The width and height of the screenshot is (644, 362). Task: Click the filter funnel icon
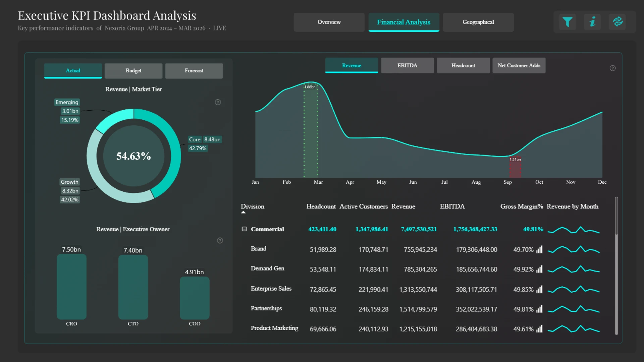567,22
